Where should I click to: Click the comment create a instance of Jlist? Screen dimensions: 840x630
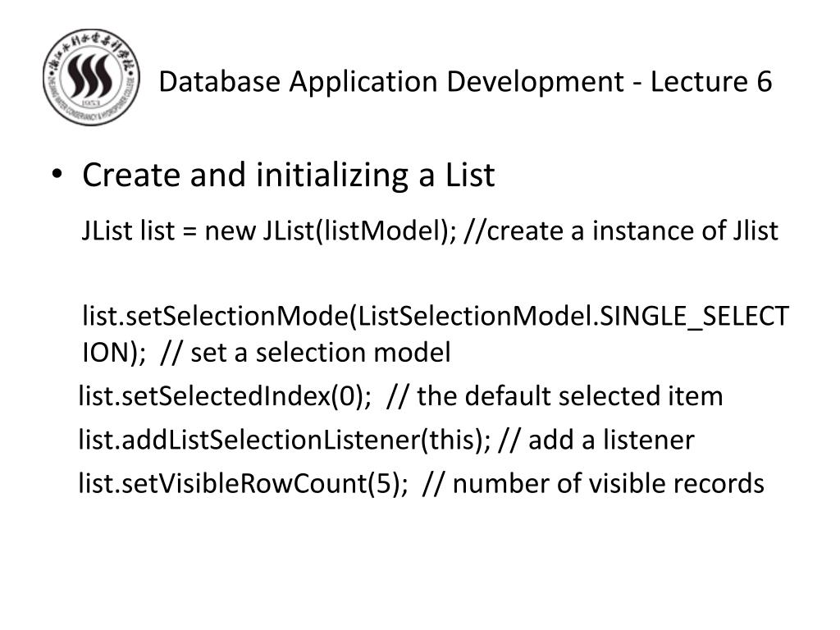click(621, 231)
